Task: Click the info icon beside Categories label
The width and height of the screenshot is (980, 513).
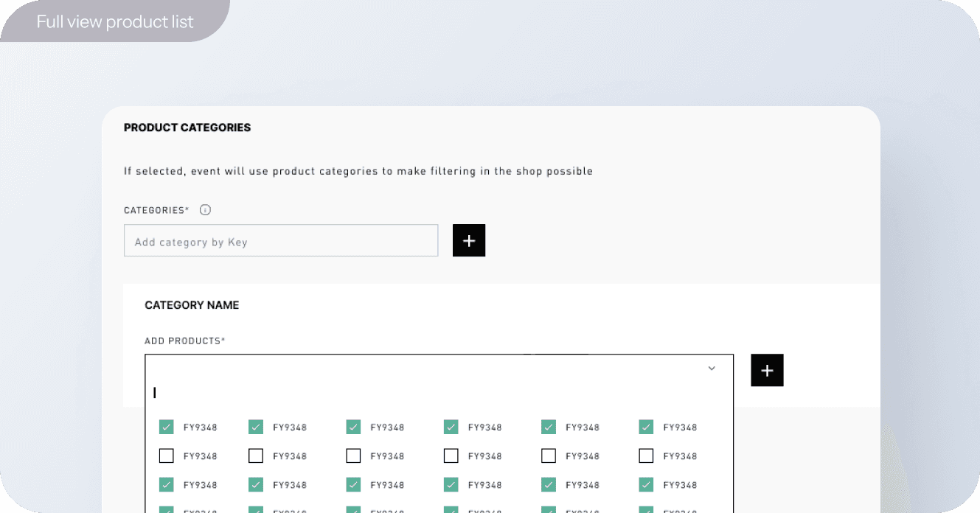Action: [x=205, y=210]
